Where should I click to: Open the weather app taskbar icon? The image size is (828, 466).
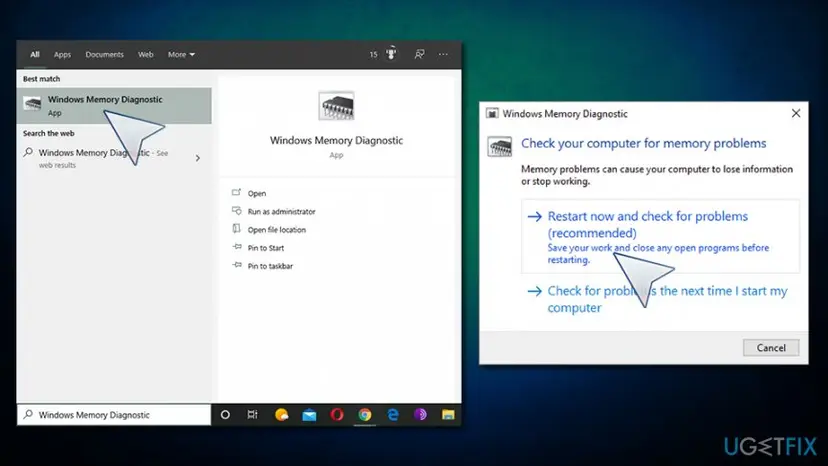(281, 415)
